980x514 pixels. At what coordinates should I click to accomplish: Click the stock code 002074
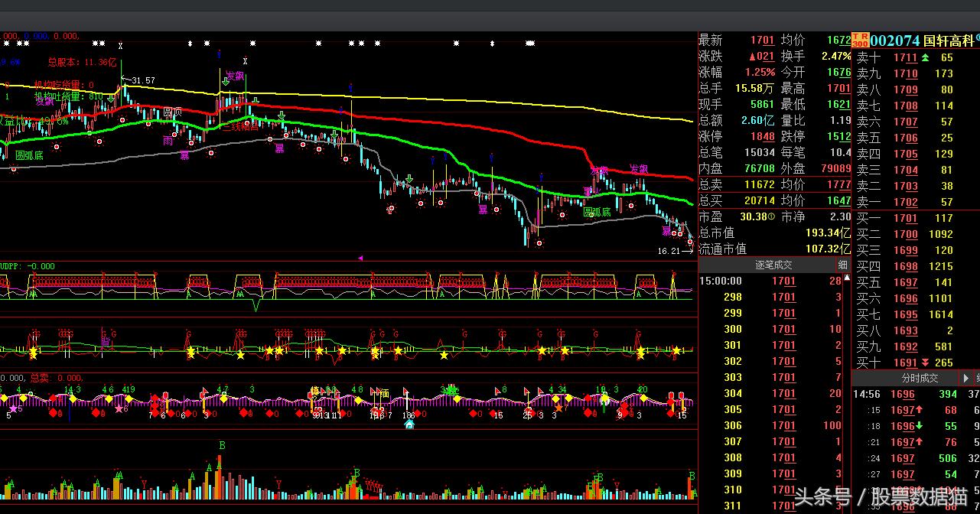pos(895,41)
